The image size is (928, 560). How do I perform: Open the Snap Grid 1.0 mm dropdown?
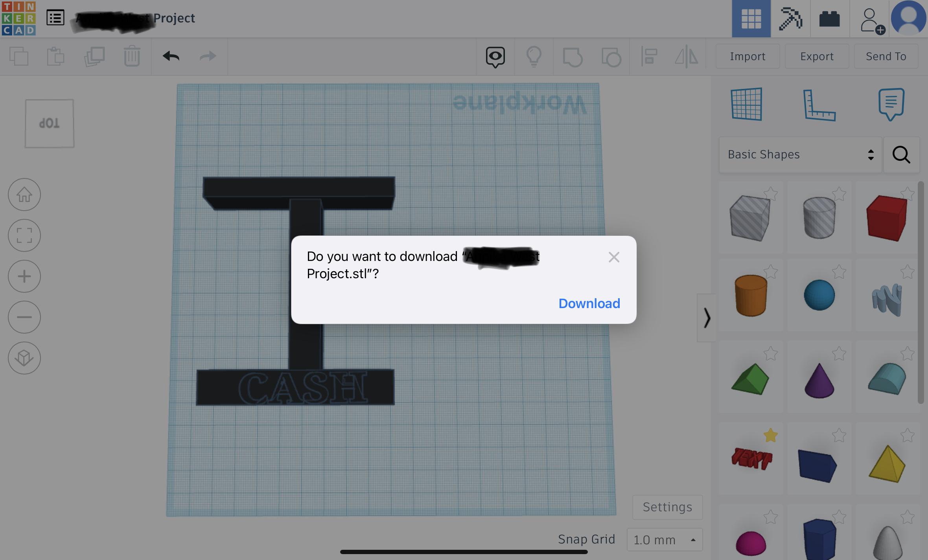click(x=664, y=540)
